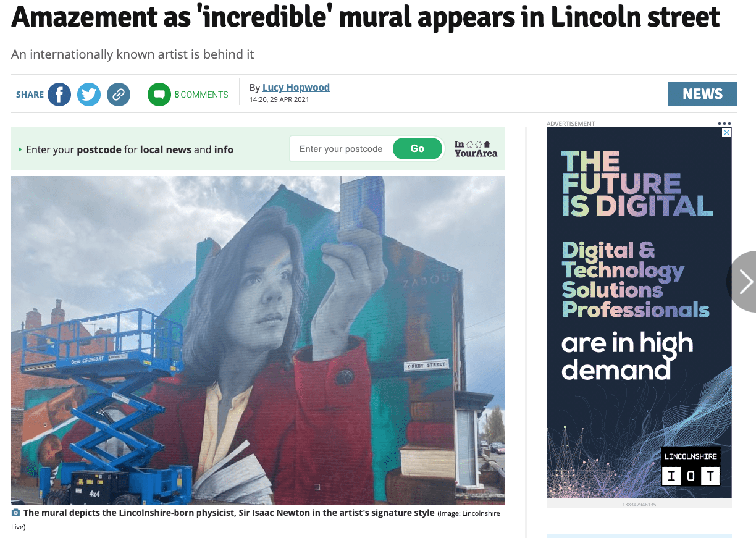Open the ad options three-dots menu
The image size is (756, 538).
pyautogui.click(x=724, y=124)
